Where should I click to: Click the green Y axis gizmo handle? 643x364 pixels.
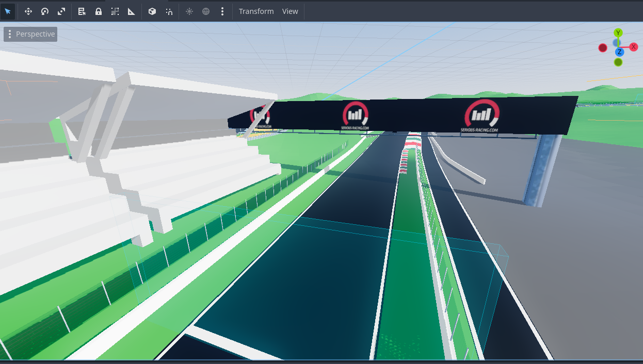(618, 33)
